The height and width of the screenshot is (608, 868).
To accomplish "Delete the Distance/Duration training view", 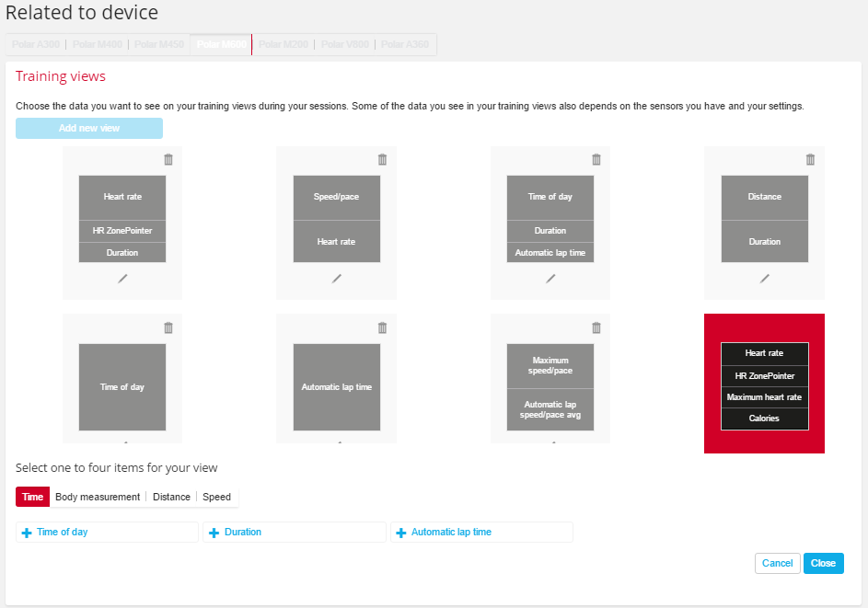I will 810,159.
